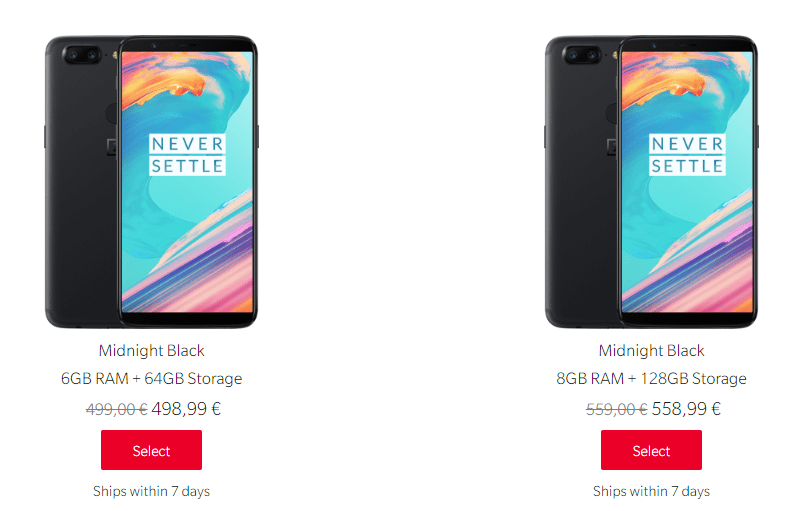Click the left OnePlus phone image
The height and width of the screenshot is (511, 801).
[152, 182]
